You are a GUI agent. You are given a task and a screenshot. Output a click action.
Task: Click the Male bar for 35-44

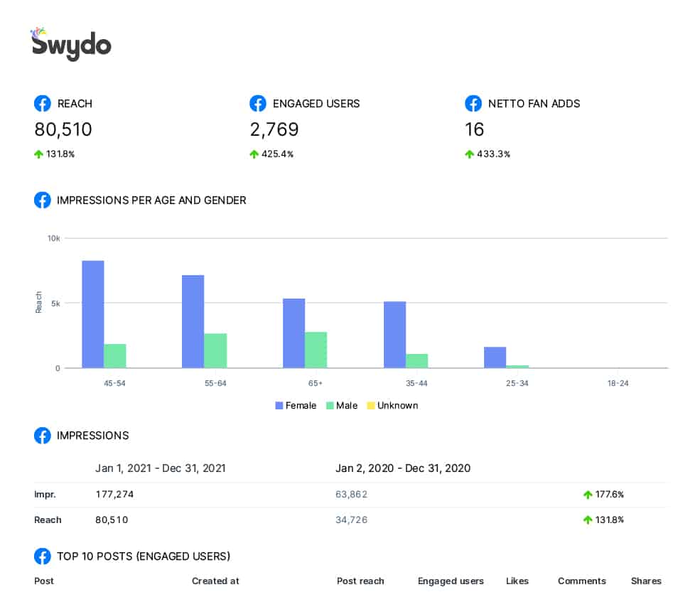tap(416, 361)
